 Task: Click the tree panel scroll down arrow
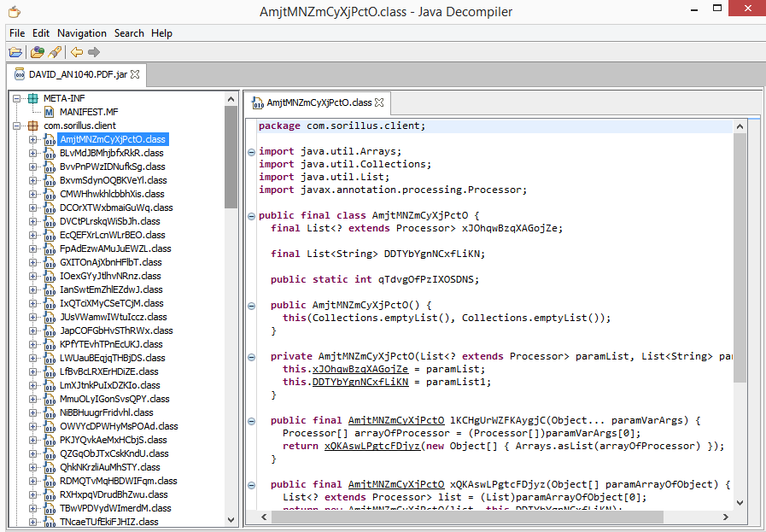(231, 520)
